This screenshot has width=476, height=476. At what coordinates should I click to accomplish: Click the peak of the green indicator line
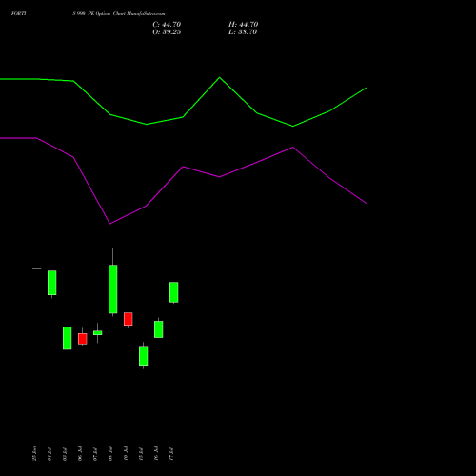tap(219, 77)
